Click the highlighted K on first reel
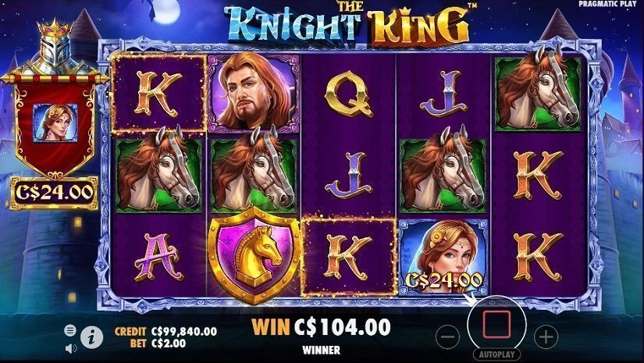This screenshot has height=363, width=644. 158,94
